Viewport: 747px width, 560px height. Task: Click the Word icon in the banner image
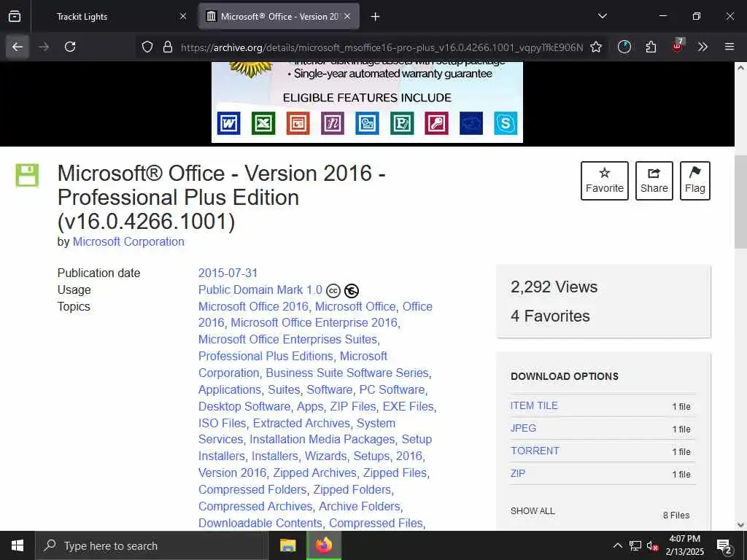point(228,123)
